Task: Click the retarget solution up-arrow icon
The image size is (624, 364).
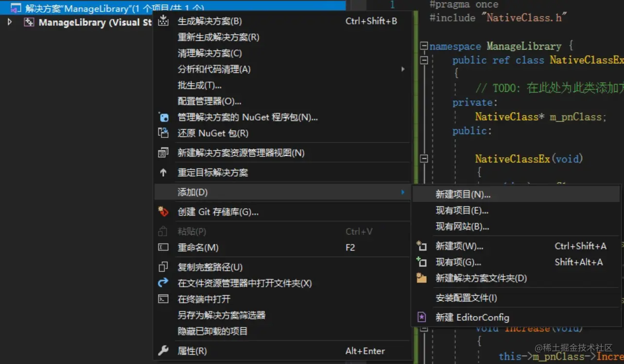Action: [x=163, y=172]
